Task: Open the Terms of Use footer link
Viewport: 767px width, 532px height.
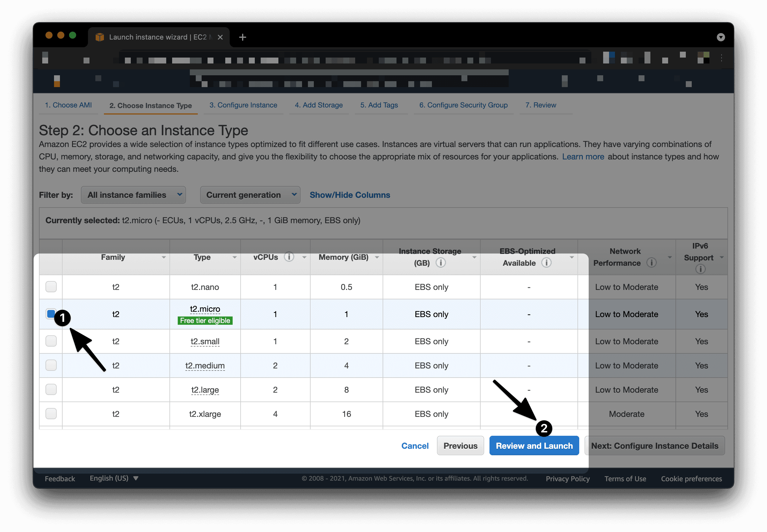Action: click(625, 479)
